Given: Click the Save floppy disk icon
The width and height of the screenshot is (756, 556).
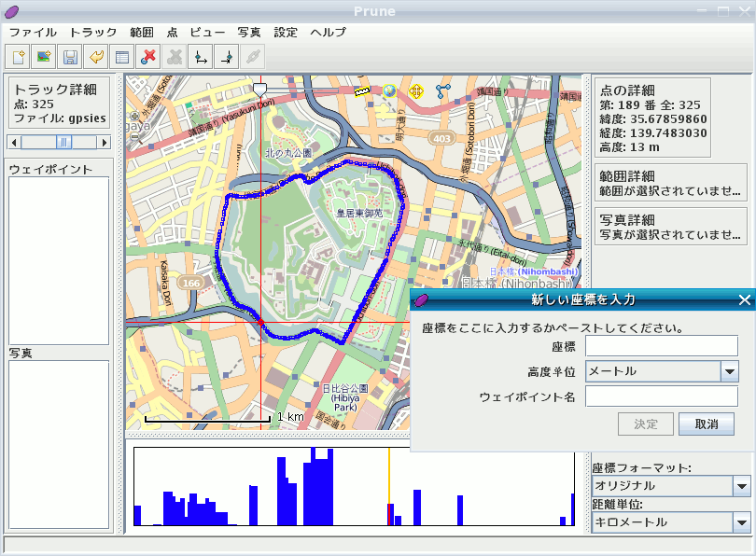Looking at the screenshot, I should 70,57.
